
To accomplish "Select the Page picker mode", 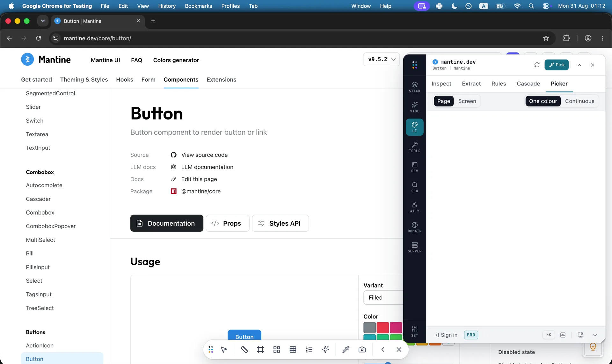I will pos(443,101).
